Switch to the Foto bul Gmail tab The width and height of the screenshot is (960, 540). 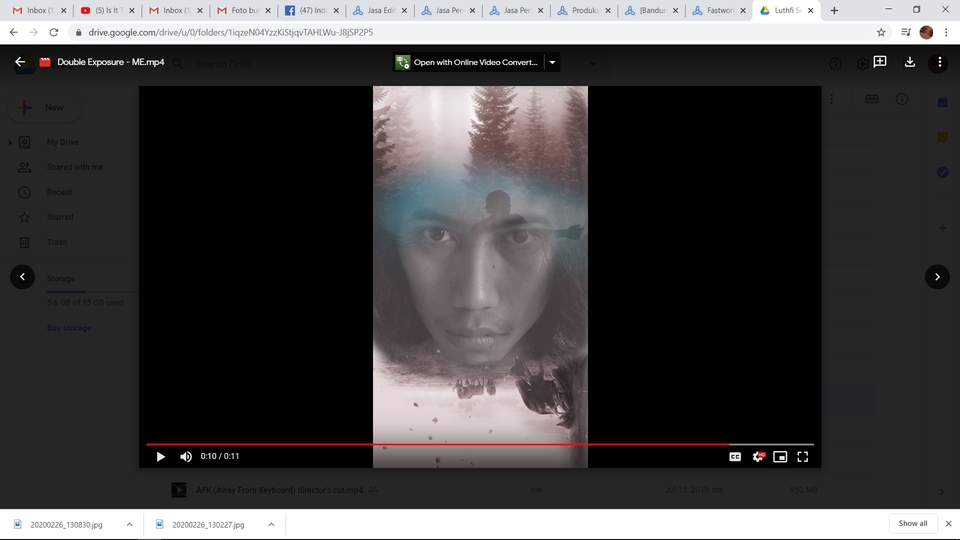click(x=244, y=10)
